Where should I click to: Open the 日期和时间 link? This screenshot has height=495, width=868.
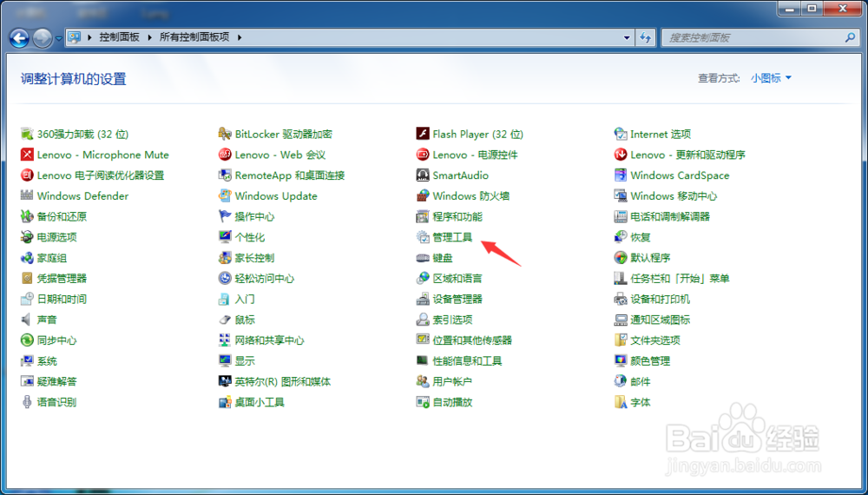[62, 299]
